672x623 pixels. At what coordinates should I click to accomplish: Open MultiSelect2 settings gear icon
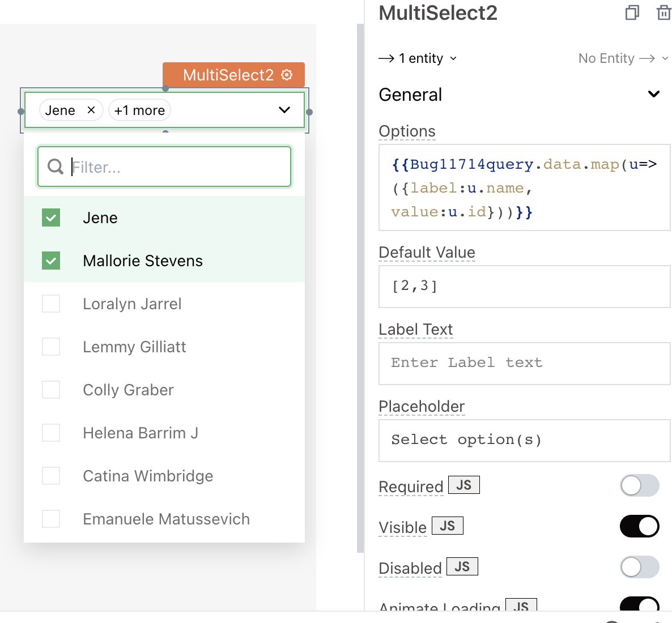(287, 75)
